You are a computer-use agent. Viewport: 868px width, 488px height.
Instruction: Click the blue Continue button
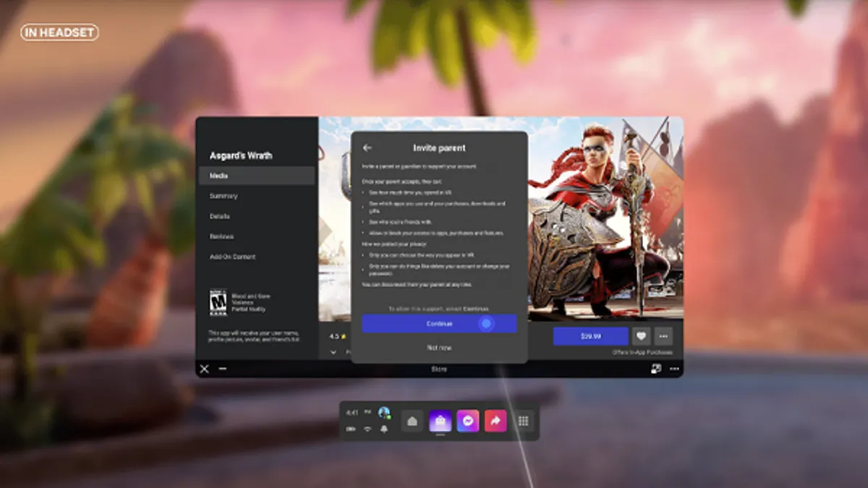click(x=439, y=324)
